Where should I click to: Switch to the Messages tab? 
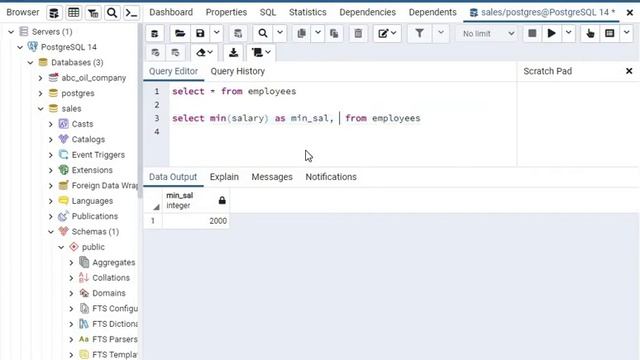(x=272, y=177)
